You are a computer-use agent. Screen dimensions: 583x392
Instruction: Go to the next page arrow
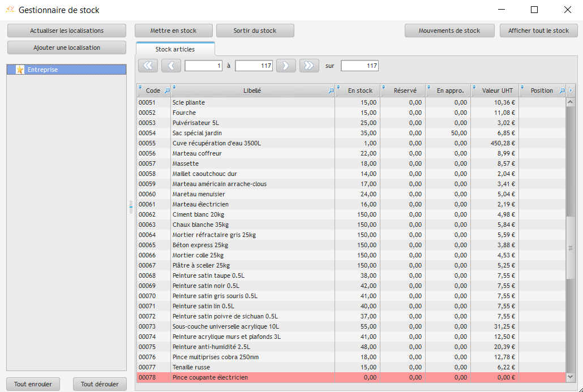click(x=286, y=66)
